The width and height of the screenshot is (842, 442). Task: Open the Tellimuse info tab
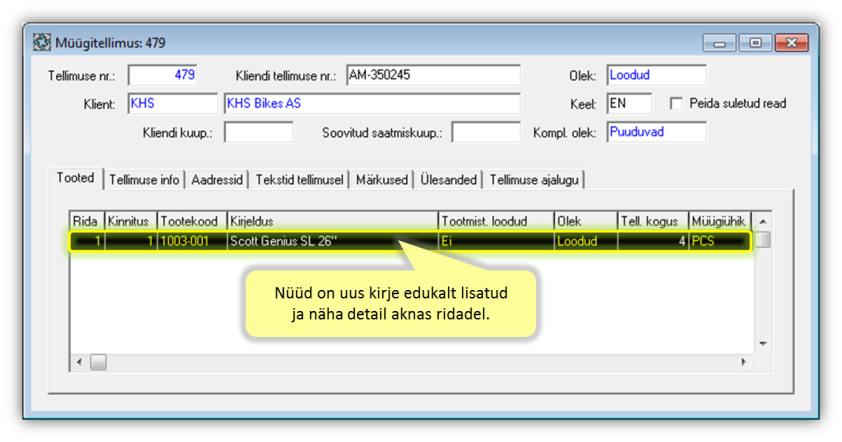tap(144, 180)
